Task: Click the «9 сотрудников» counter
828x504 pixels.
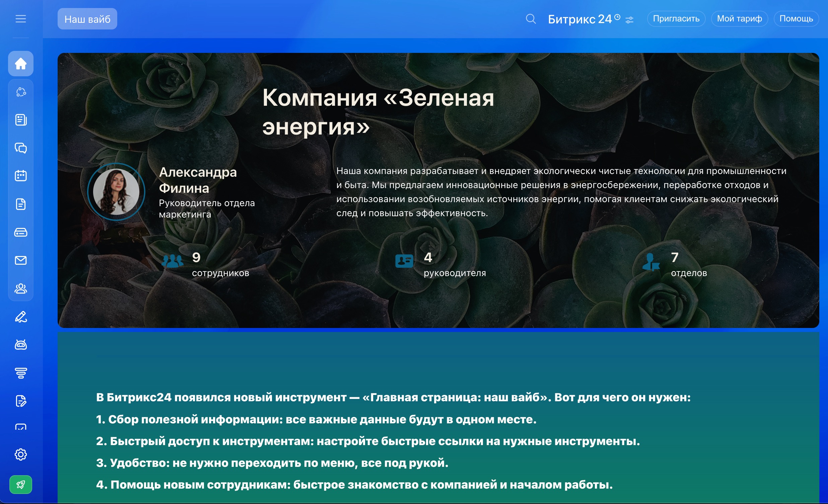Action: (220, 264)
